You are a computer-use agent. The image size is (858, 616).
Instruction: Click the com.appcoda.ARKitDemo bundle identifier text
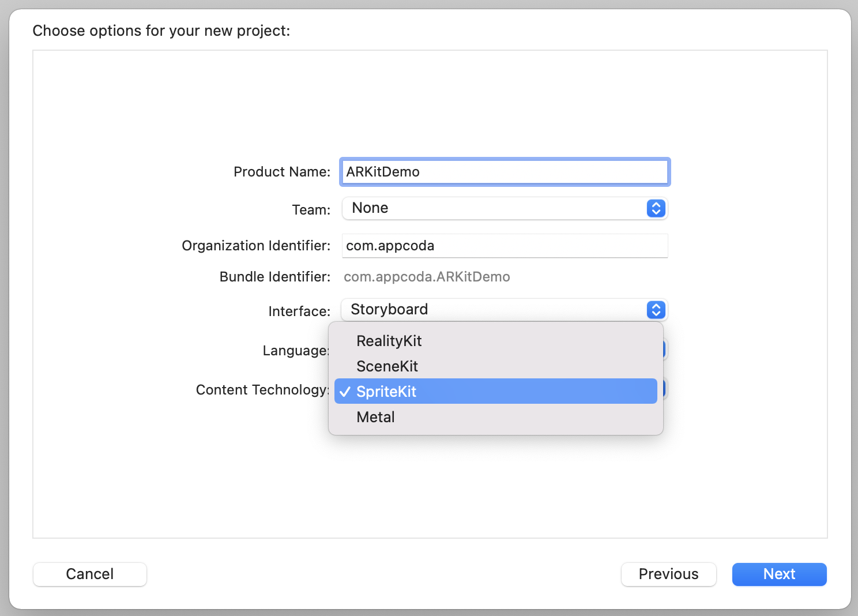[x=427, y=277]
